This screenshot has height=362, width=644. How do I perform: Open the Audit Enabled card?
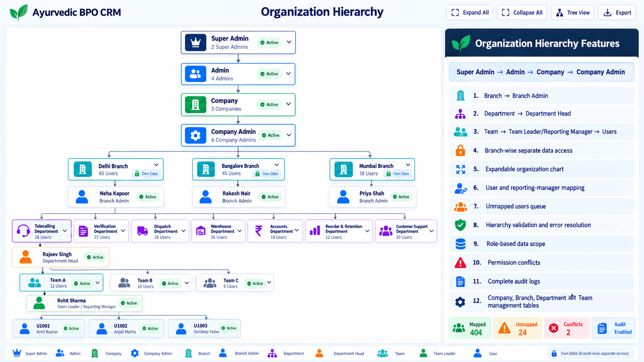pyautogui.click(x=614, y=328)
